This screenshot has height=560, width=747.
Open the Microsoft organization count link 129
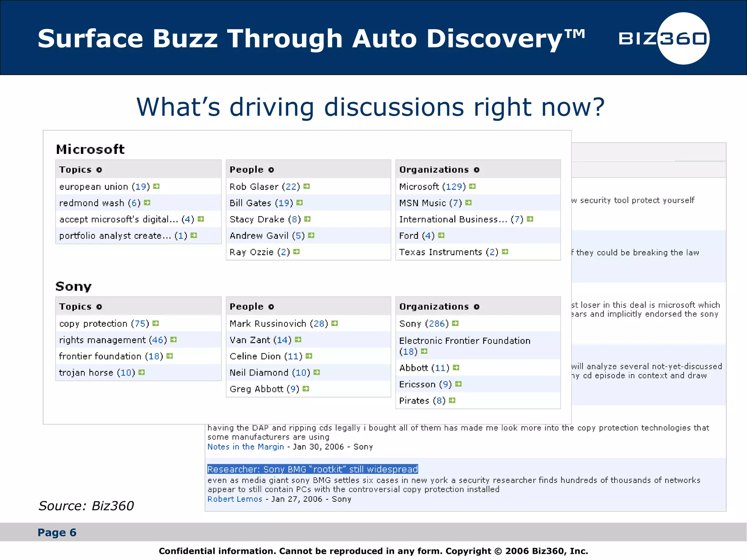[x=454, y=187]
